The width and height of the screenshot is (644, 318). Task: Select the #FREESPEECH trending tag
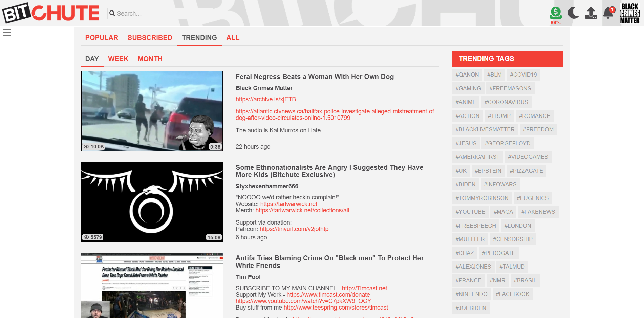point(476,226)
